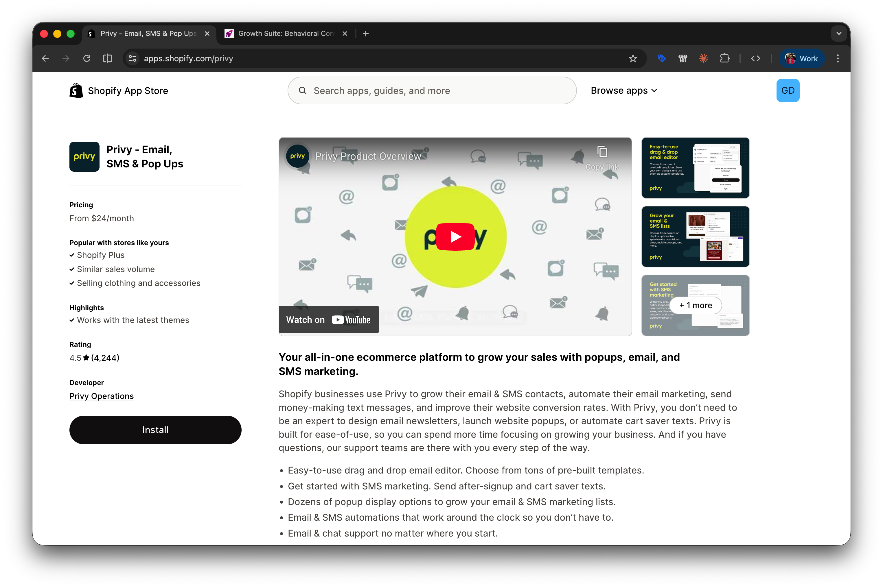The height and width of the screenshot is (588, 883).
Task: Click the orange starburst extension icon
Action: click(704, 58)
